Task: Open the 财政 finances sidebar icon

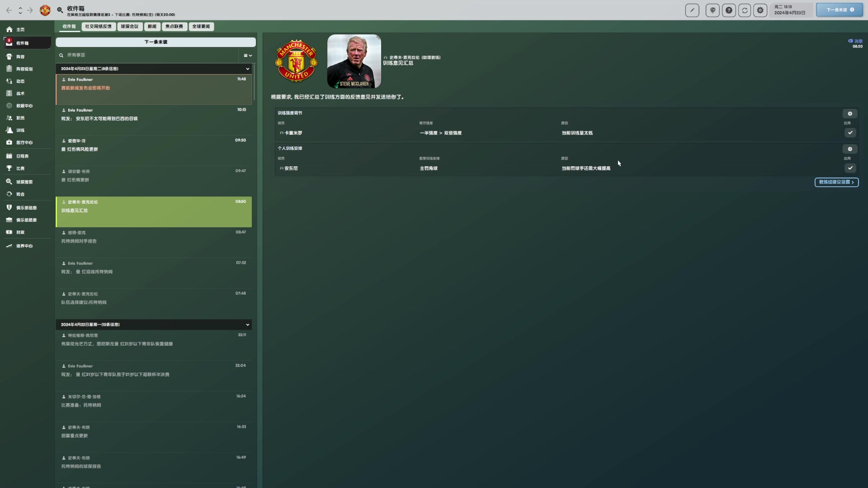Action: tap(9, 232)
